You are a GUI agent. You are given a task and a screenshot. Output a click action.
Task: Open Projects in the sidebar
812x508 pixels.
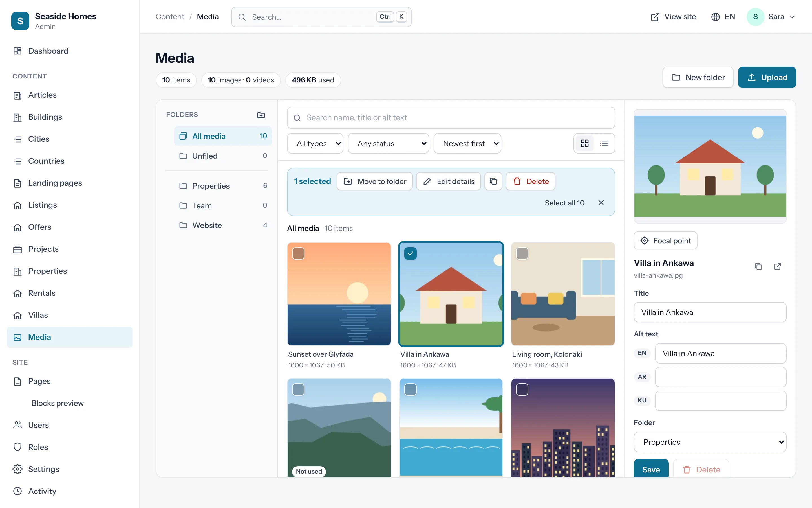pos(69,249)
